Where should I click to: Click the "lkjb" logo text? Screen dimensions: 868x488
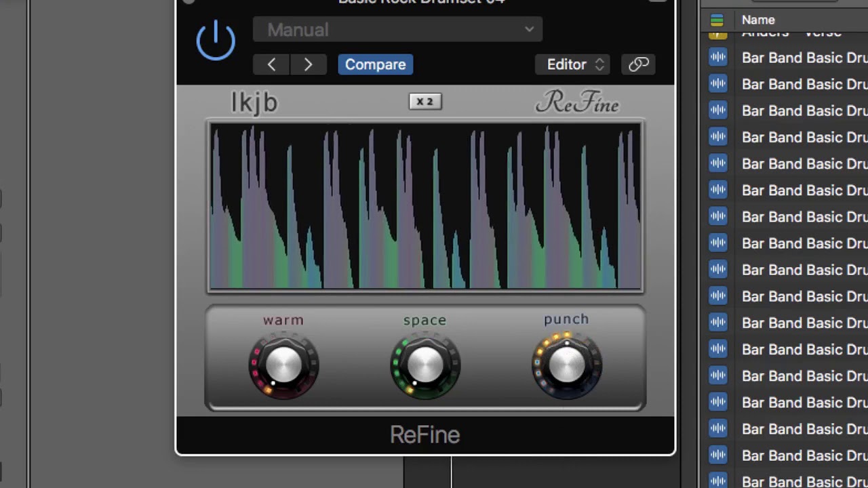[254, 102]
